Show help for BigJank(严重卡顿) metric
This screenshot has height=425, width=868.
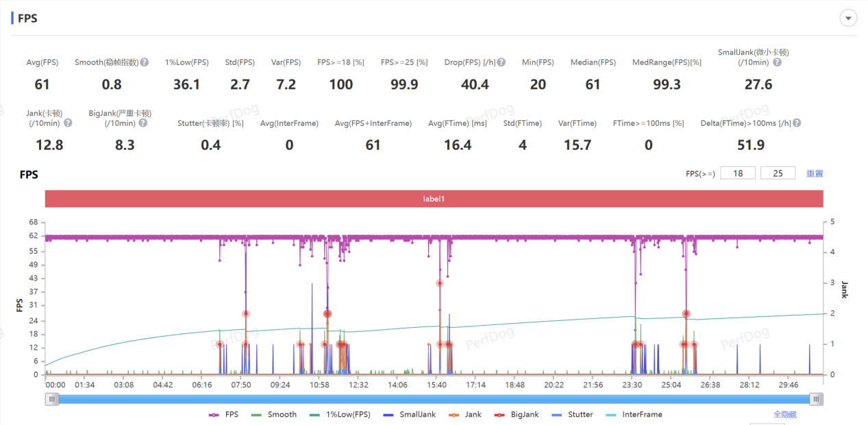(x=142, y=123)
